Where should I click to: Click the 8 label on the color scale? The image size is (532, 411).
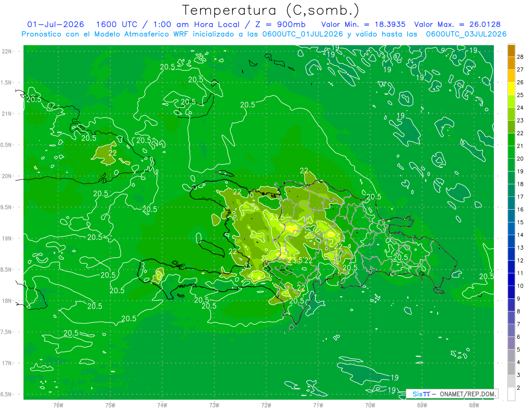click(519, 311)
